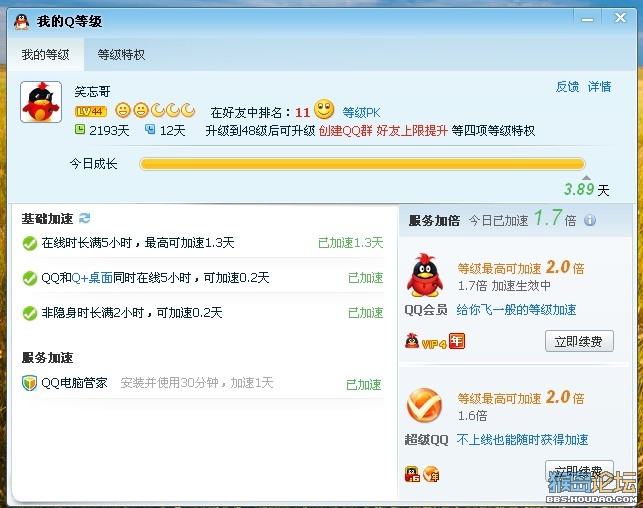Open the 反馈 feedback link

click(567, 87)
